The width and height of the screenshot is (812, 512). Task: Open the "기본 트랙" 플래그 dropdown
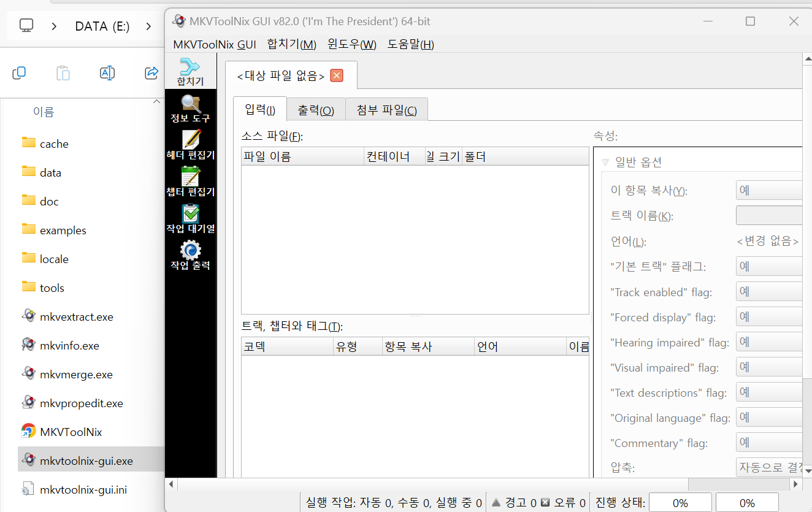(769, 266)
